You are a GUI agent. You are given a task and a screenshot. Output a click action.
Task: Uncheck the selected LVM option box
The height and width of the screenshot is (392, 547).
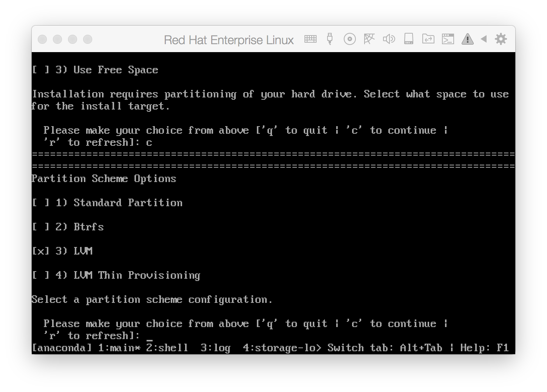(40, 251)
